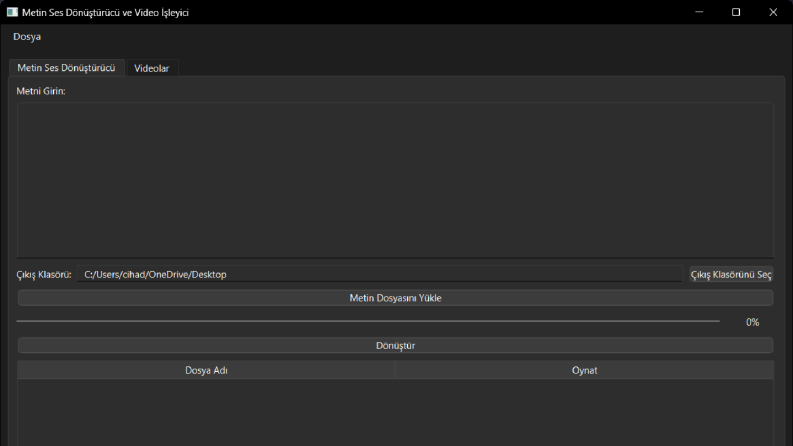
Task: Click the Çıkış Klasörünü Seç button
Action: [731, 274]
